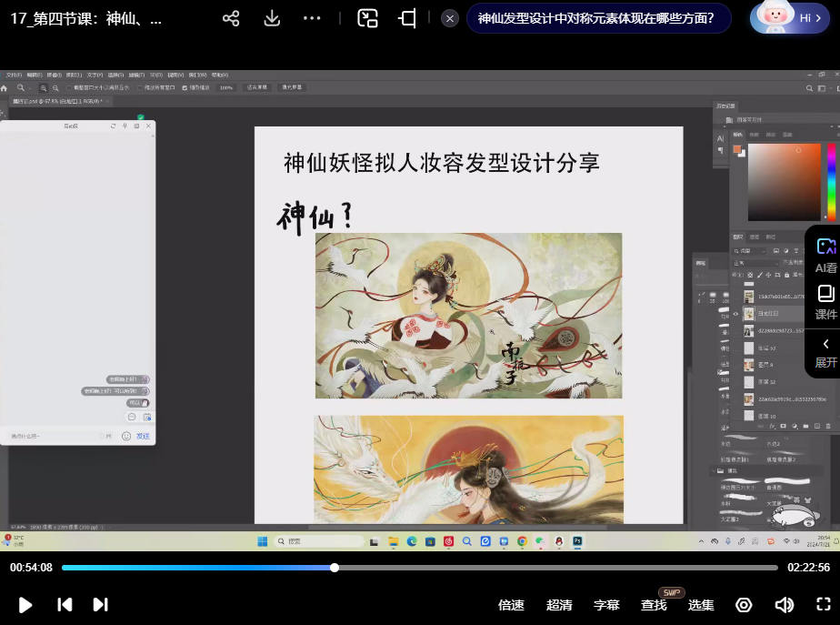
Task: Open the 选集 episode list
Action: [701, 605]
